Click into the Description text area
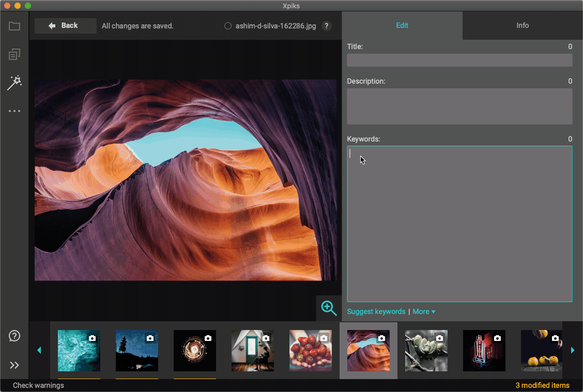This screenshot has width=583, height=392. (x=459, y=106)
